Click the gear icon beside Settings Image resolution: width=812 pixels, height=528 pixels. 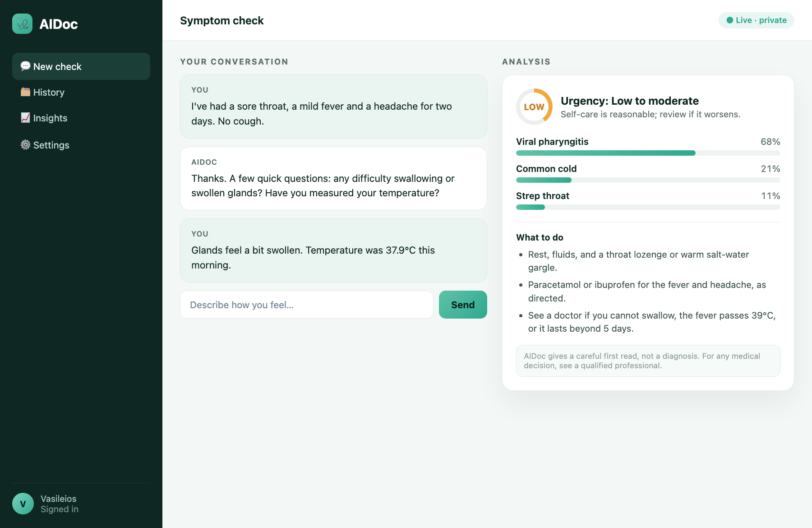click(26, 145)
